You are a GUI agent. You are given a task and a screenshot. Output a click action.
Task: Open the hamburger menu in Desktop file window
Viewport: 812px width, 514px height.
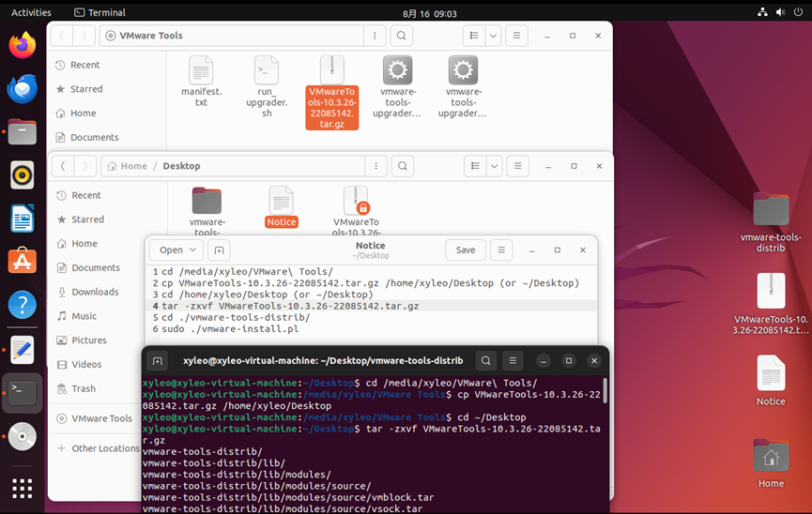point(517,166)
